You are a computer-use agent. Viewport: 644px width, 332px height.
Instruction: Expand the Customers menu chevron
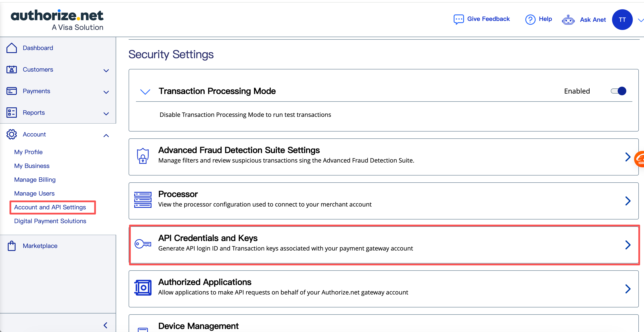pos(106,71)
